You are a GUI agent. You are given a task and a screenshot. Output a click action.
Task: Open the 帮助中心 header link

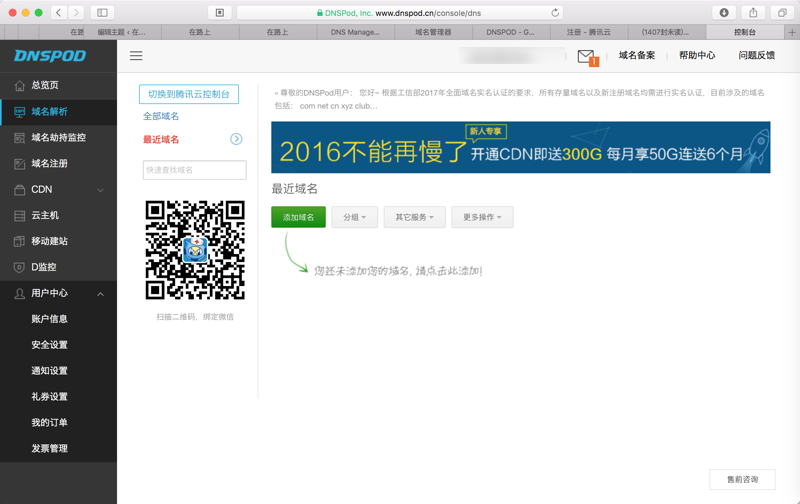point(697,55)
